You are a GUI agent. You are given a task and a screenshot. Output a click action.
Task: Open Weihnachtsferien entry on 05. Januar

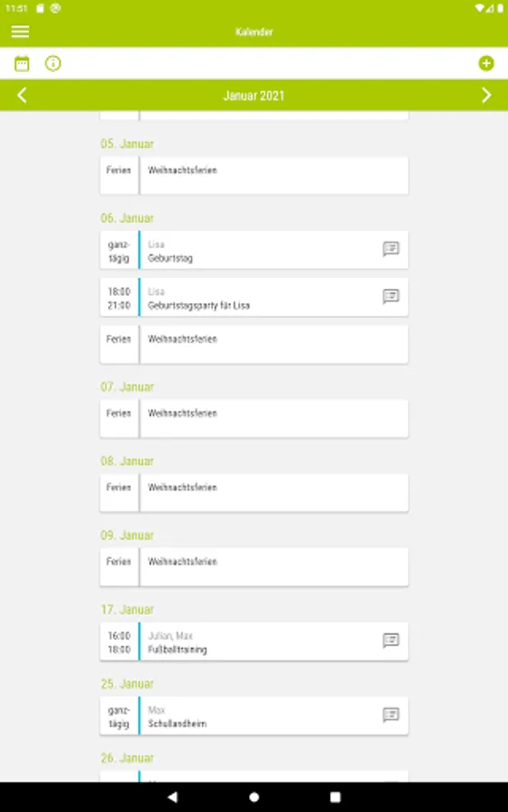click(254, 176)
